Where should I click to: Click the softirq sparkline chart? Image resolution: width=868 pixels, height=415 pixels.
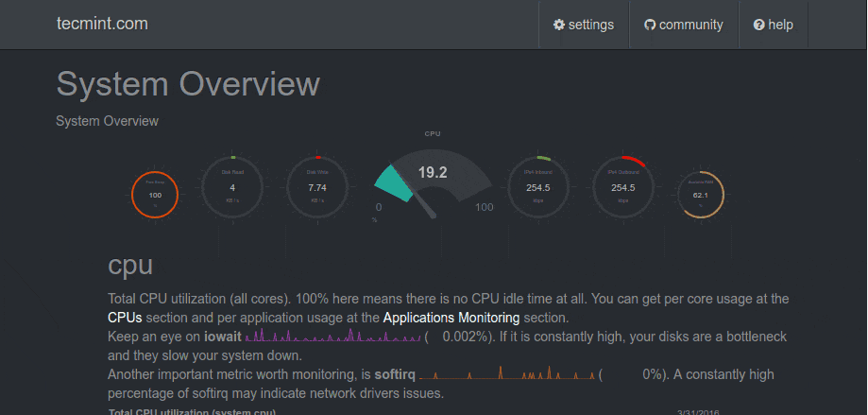tap(508, 374)
